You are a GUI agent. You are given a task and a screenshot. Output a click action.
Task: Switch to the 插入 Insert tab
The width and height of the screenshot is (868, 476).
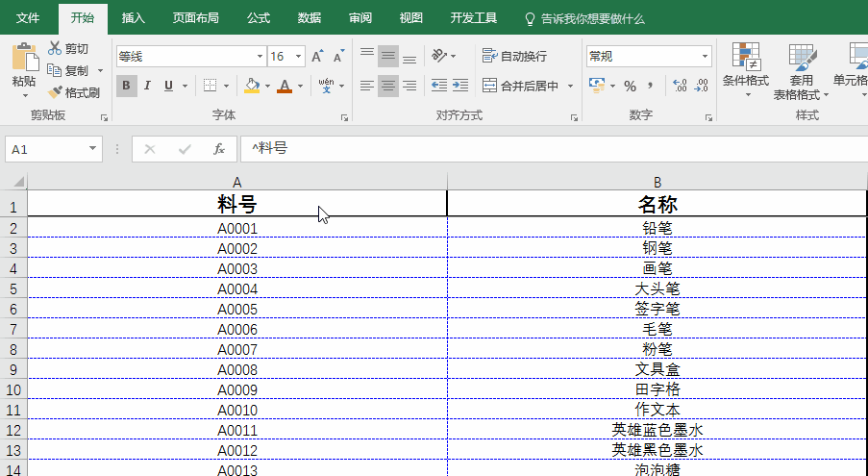tap(134, 18)
